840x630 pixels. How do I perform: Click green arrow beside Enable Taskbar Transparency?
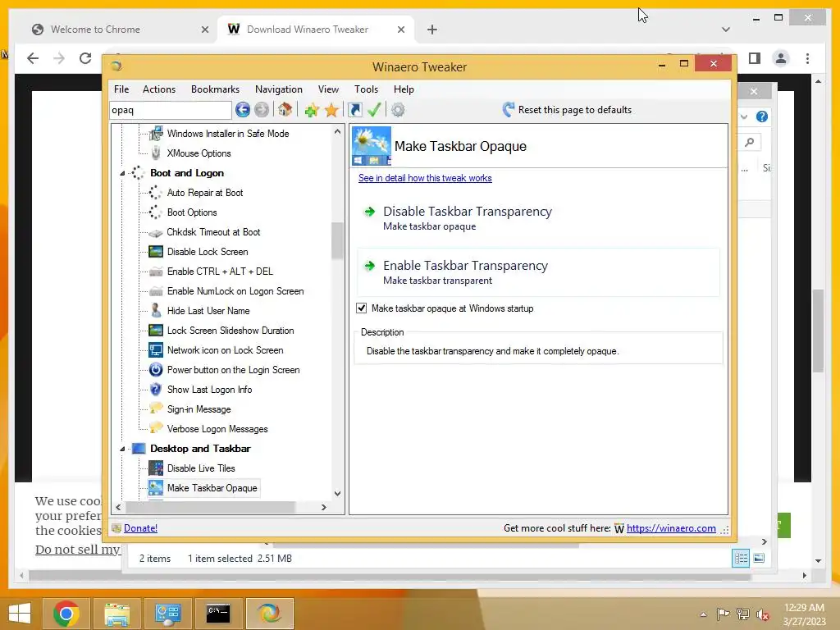tap(370, 266)
